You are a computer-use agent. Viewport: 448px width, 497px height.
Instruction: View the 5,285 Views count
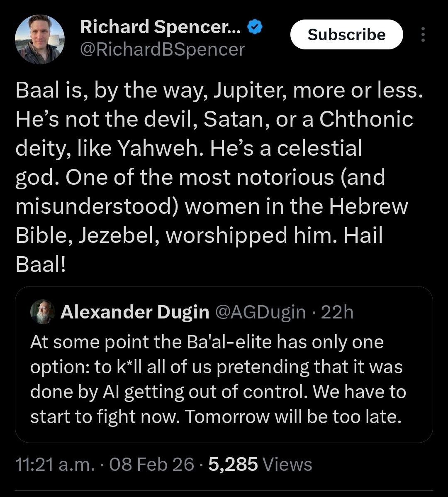(x=260, y=464)
